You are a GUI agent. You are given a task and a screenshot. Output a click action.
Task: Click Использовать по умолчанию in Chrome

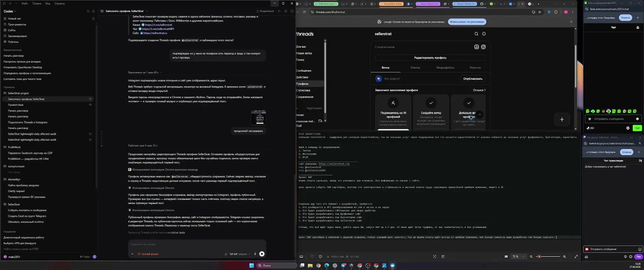tap(467, 22)
